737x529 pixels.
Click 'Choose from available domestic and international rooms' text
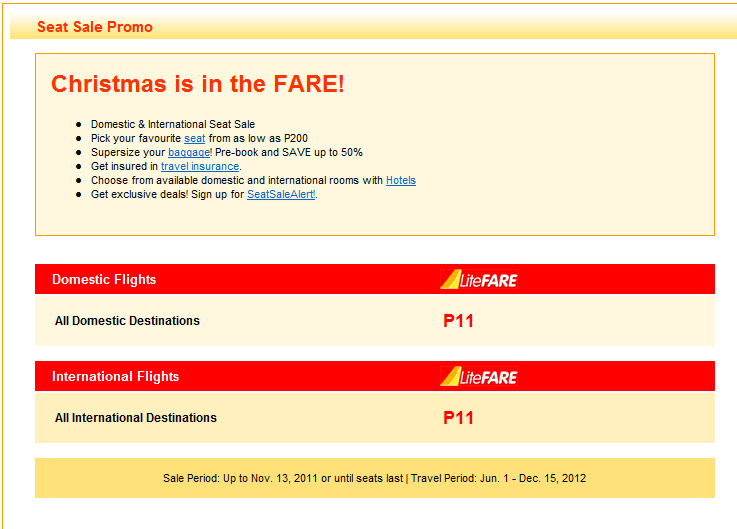(x=225, y=181)
